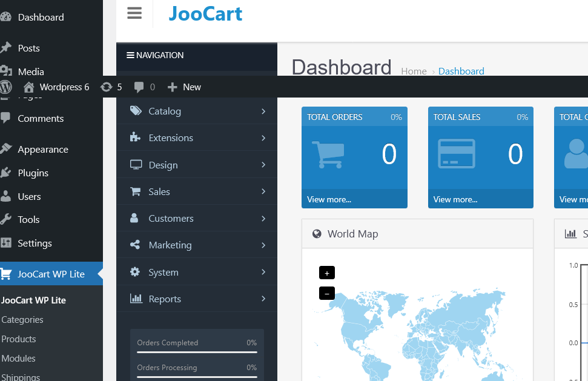
Task: Click the Users person icon in WordPress sidebar
Action: click(x=5, y=196)
